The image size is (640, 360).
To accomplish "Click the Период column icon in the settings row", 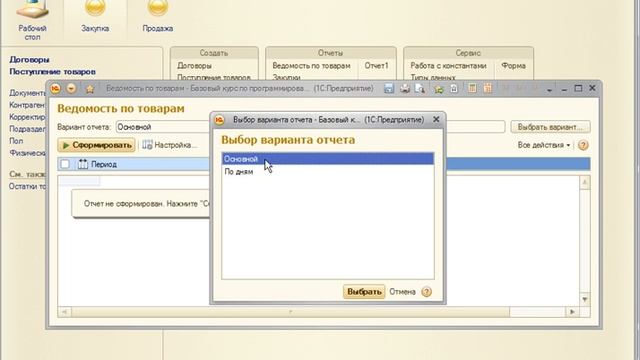I will (x=83, y=164).
